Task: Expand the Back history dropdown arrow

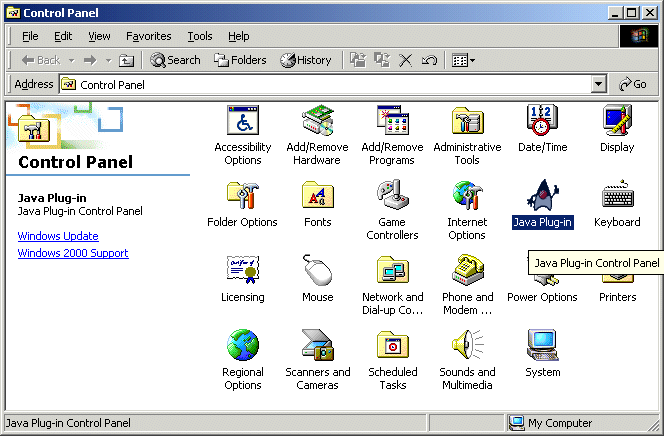Action: (72, 61)
